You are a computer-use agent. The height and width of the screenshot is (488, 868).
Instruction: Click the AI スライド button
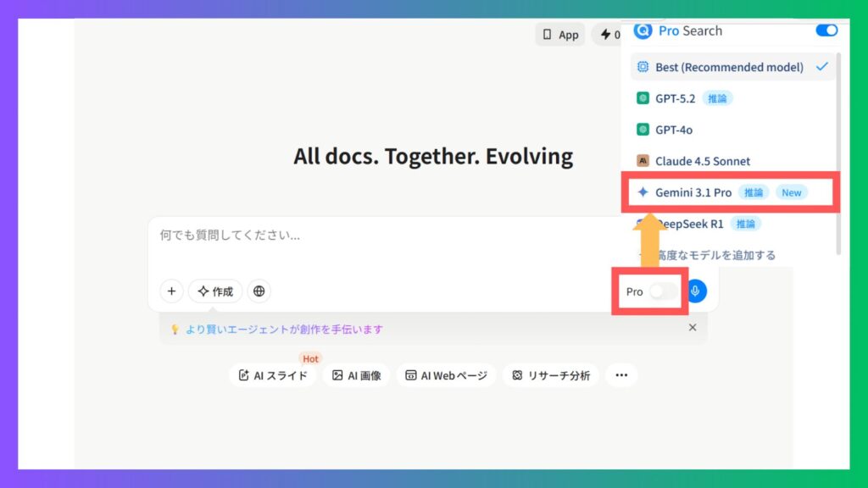[x=273, y=375]
